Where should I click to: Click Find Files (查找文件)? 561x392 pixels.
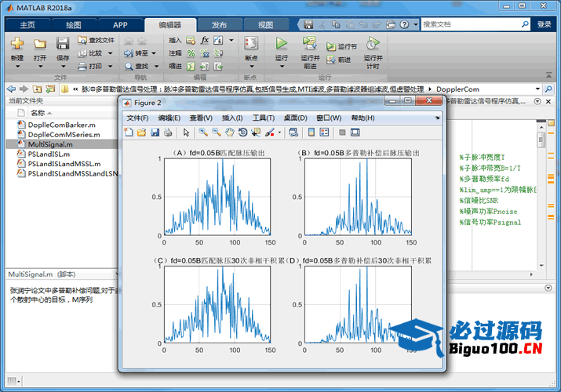[96, 40]
